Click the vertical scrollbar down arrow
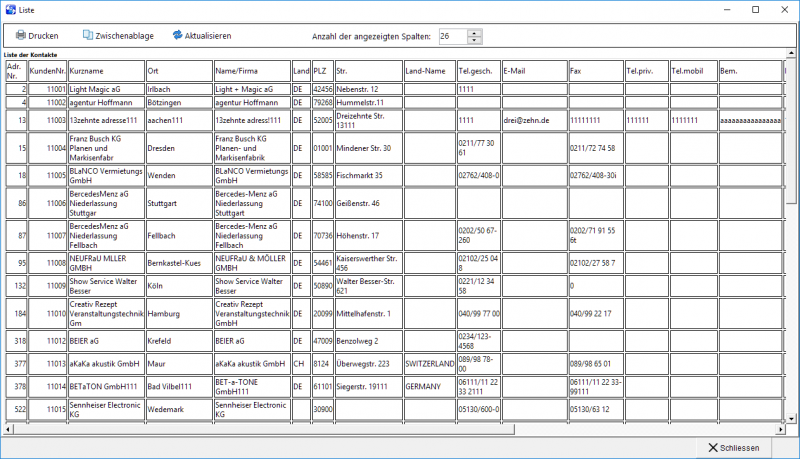The image size is (800, 459). click(x=791, y=419)
